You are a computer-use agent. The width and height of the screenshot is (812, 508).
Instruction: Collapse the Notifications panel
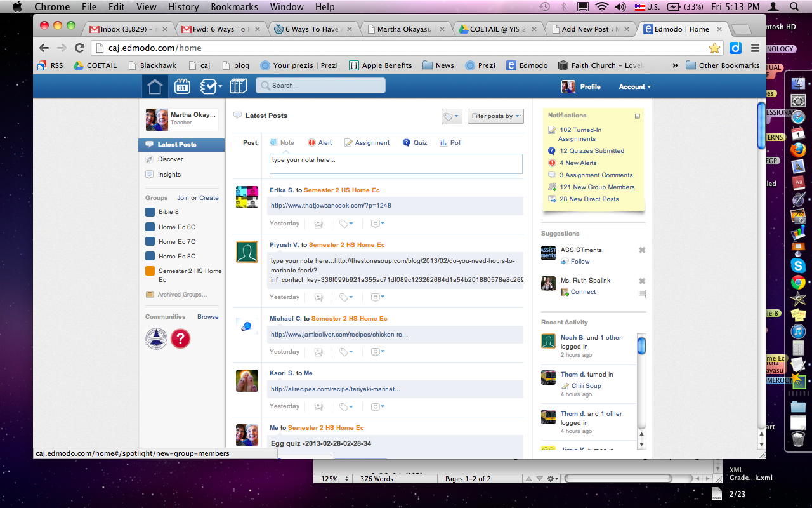point(638,116)
